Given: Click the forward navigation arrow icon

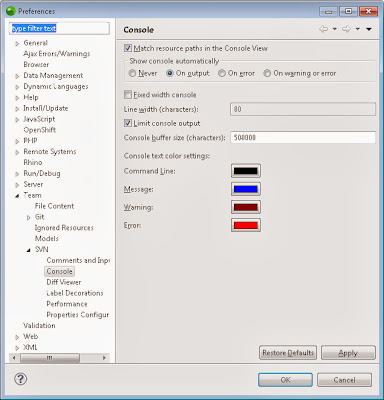Looking at the screenshot, I should click(x=346, y=29).
